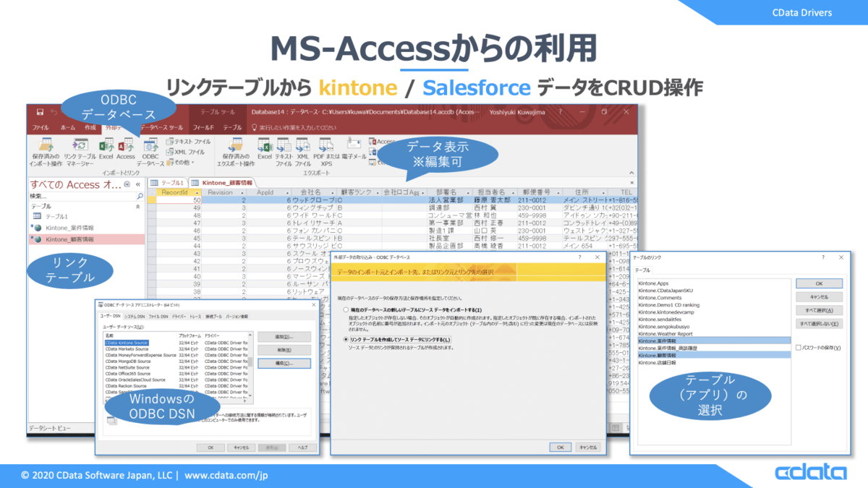The width and height of the screenshot is (868, 488).
Task: Open the ファイル ribbon tab
Action: (41, 127)
